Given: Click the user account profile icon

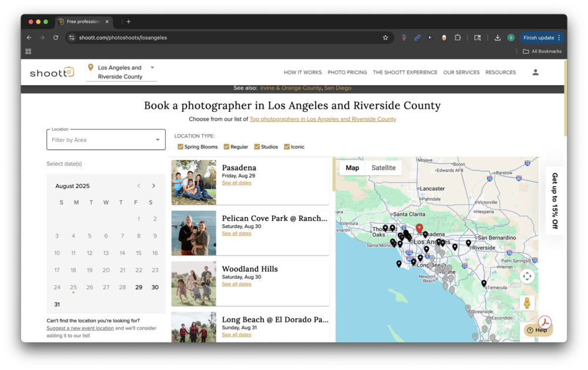Looking at the screenshot, I should pyautogui.click(x=535, y=72).
